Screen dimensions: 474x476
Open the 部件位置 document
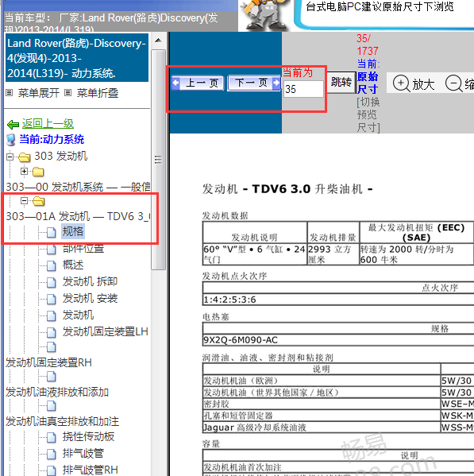click(83, 248)
